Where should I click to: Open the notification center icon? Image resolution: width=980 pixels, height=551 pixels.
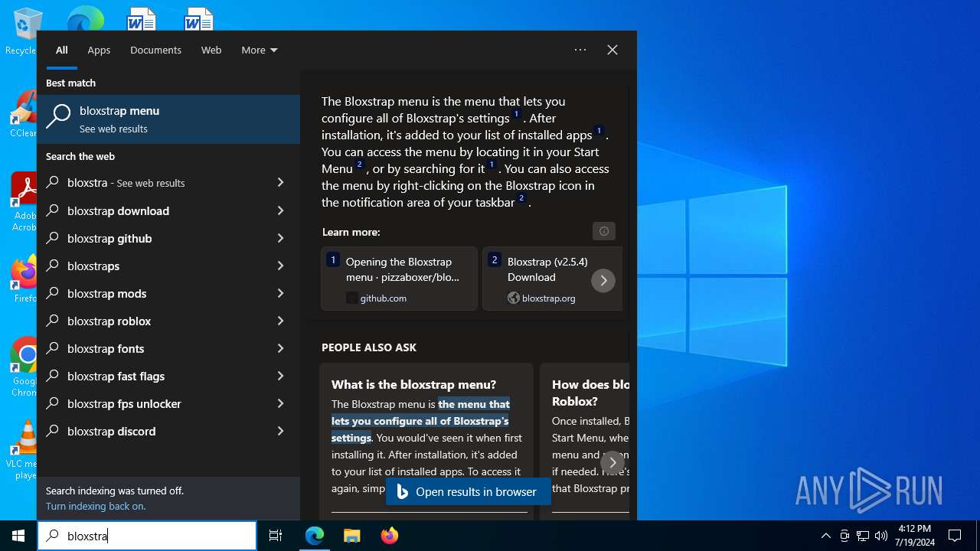[x=955, y=536]
